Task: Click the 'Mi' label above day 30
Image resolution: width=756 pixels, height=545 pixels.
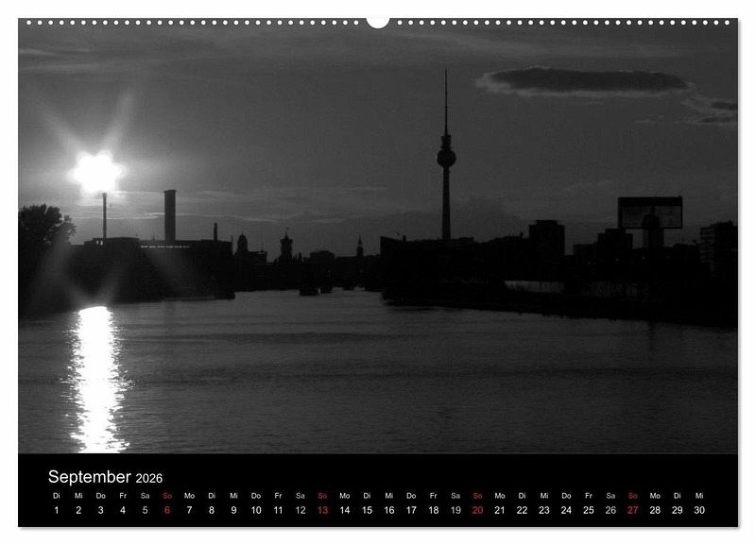Action: click(x=699, y=496)
